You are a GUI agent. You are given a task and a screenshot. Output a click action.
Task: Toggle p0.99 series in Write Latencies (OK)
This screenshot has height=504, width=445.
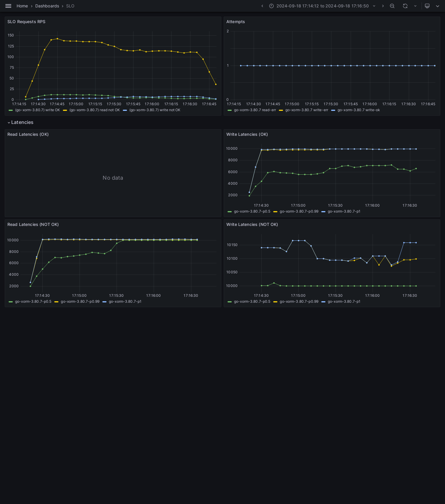point(299,211)
